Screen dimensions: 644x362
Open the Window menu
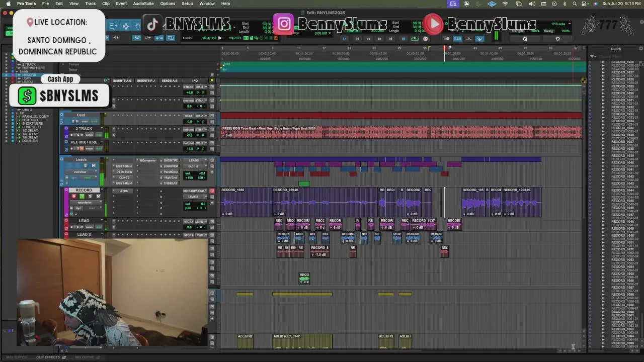tap(207, 4)
